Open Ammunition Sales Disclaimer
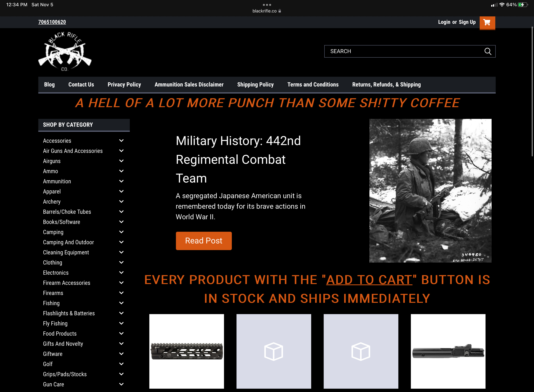This screenshot has width=534, height=392. [x=189, y=85]
